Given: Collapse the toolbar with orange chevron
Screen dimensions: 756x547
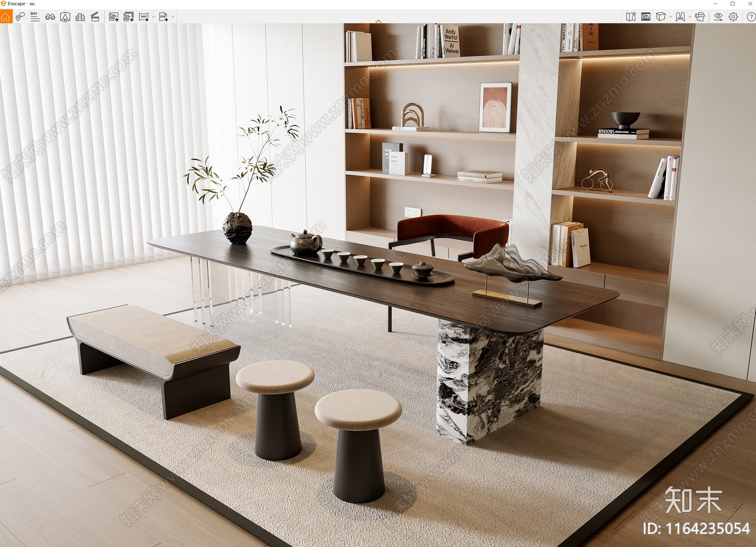Looking at the screenshot, I should (378, 21).
